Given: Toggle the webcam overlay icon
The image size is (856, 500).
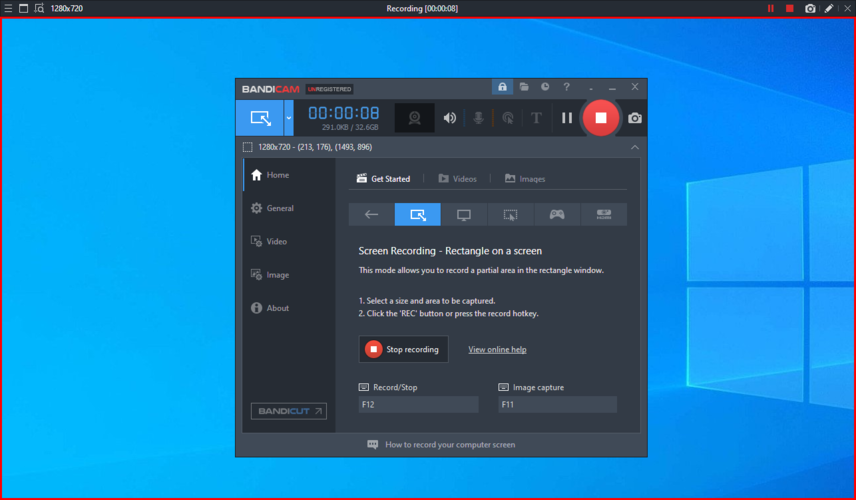Looking at the screenshot, I should click(x=414, y=118).
